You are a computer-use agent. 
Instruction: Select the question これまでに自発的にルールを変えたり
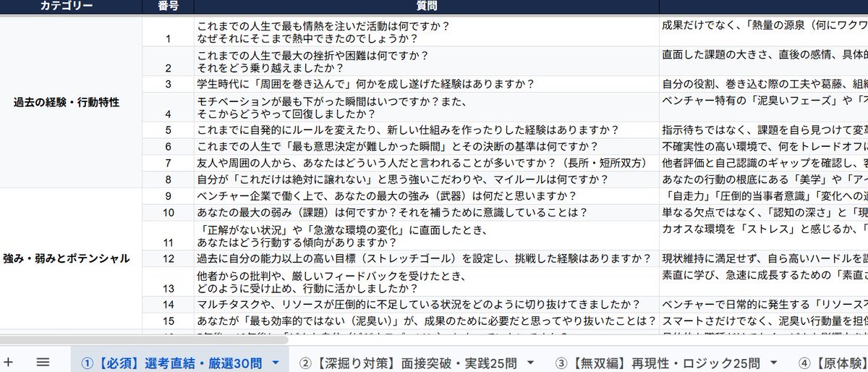pyautogui.click(x=426, y=130)
